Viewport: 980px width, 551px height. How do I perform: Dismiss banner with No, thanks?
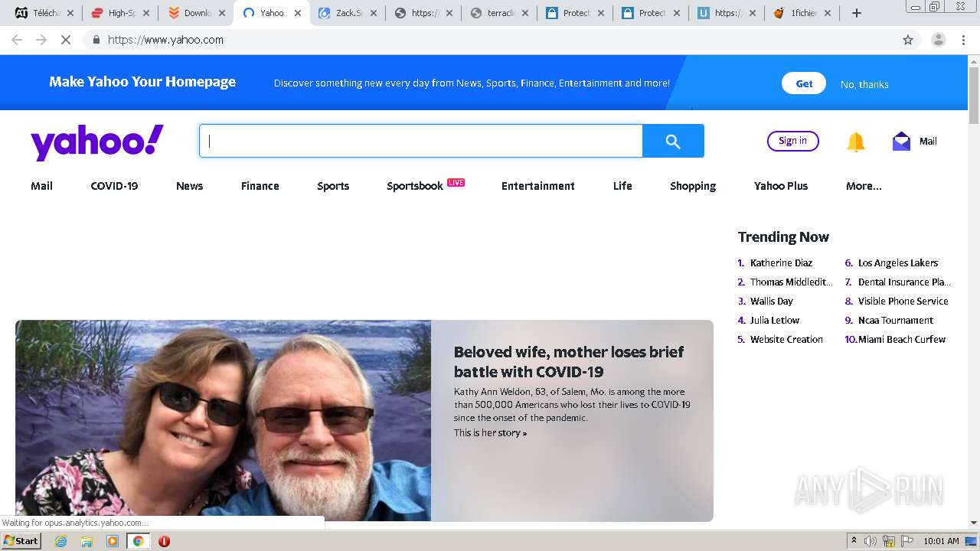864,84
